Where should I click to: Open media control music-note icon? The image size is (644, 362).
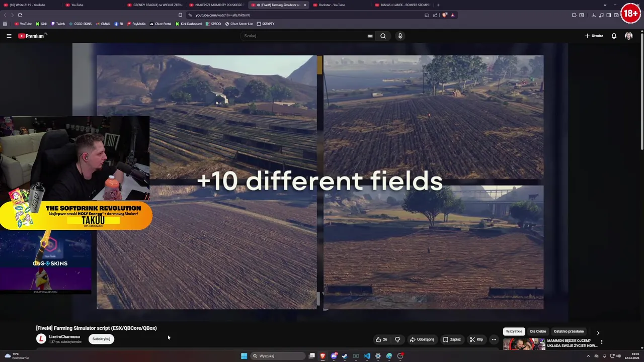pos(601,15)
